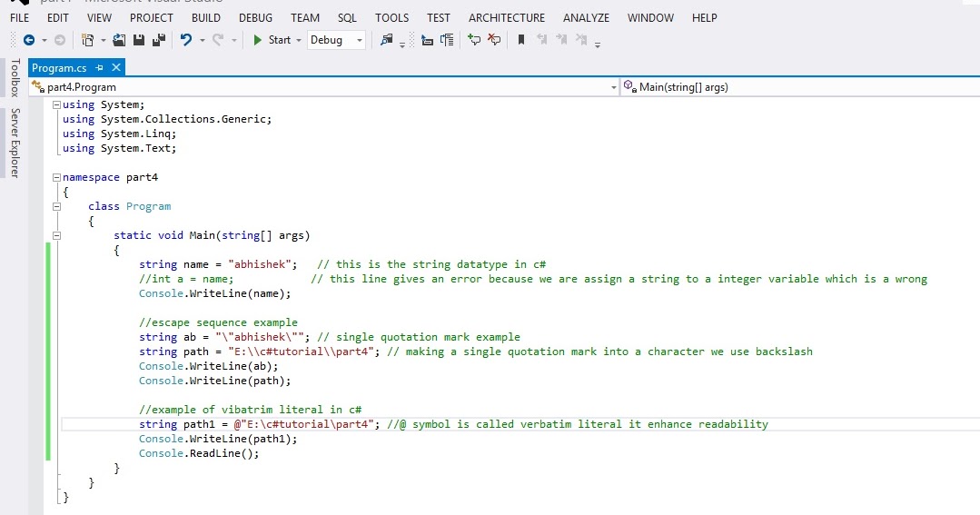The width and height of the screenshot is (980, 515).
Task: Open the TOOLS menu
Action: pyautogui.click(x=391, y=18)
